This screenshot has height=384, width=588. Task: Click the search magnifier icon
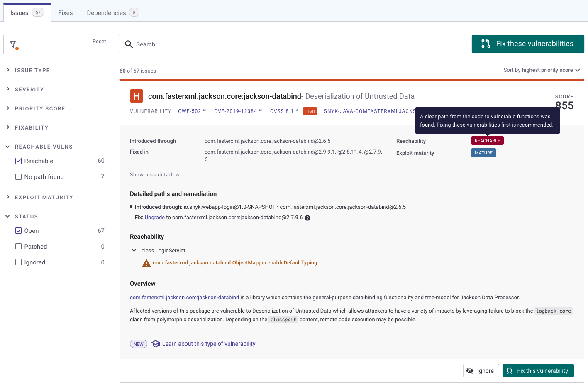pyautogui.click(x=129, y=44)
